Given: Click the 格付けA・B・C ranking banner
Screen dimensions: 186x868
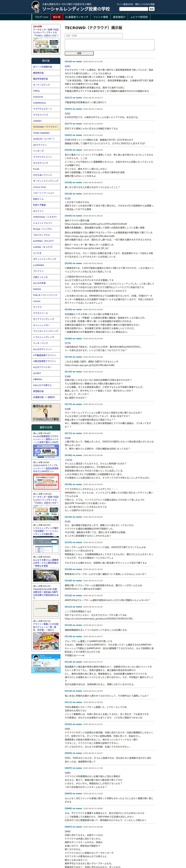Looking at the screenshot, I should tap(46, 412).
